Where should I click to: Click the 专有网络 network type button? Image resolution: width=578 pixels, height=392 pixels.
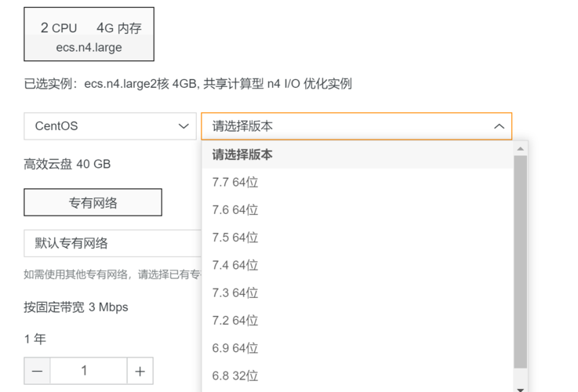click(93, 202)
